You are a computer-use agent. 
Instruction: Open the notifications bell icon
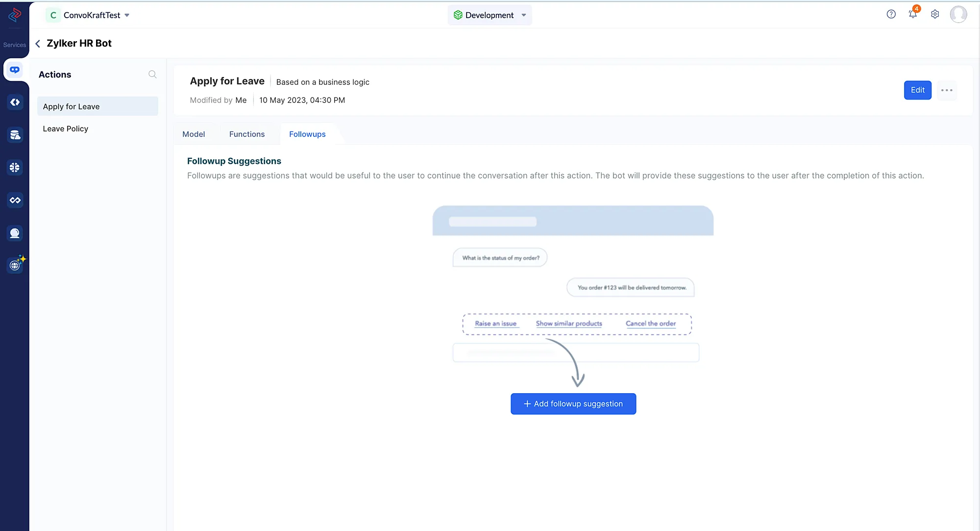click(913, 14)
